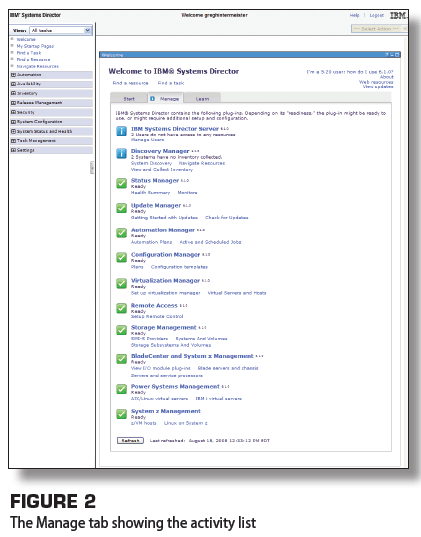
Task: Select the Manage tab
Action: (165, 99)
